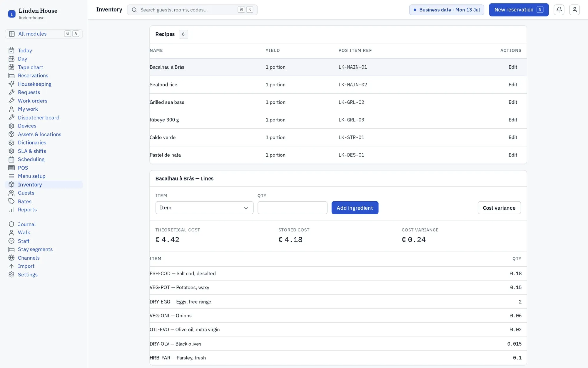Click the Housekeeping sparkle icon

pyautogui.click(x=11, y=84)
